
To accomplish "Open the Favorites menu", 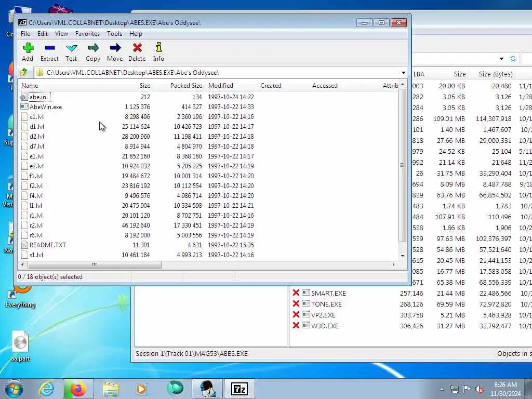I will (x=87, y=34).
